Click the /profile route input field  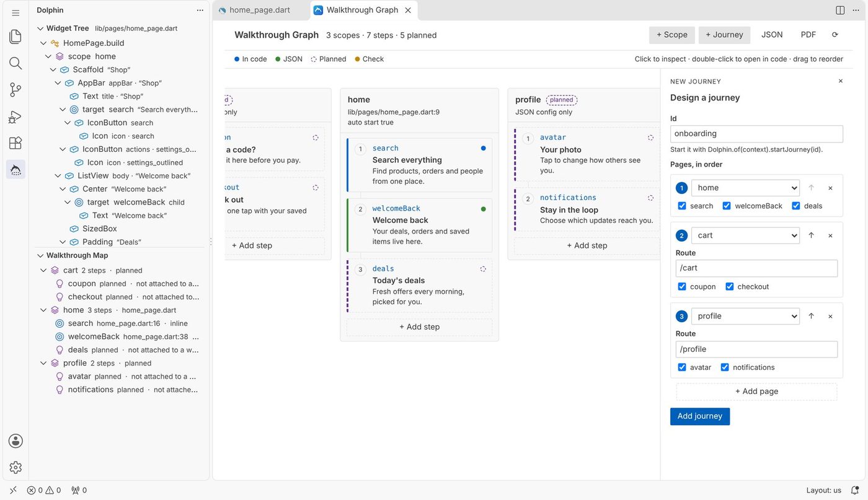[x=756, y=349]
